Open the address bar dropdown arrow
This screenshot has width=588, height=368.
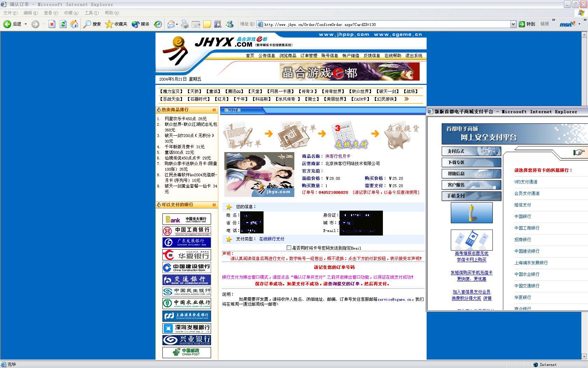click(x=513, y=24)
